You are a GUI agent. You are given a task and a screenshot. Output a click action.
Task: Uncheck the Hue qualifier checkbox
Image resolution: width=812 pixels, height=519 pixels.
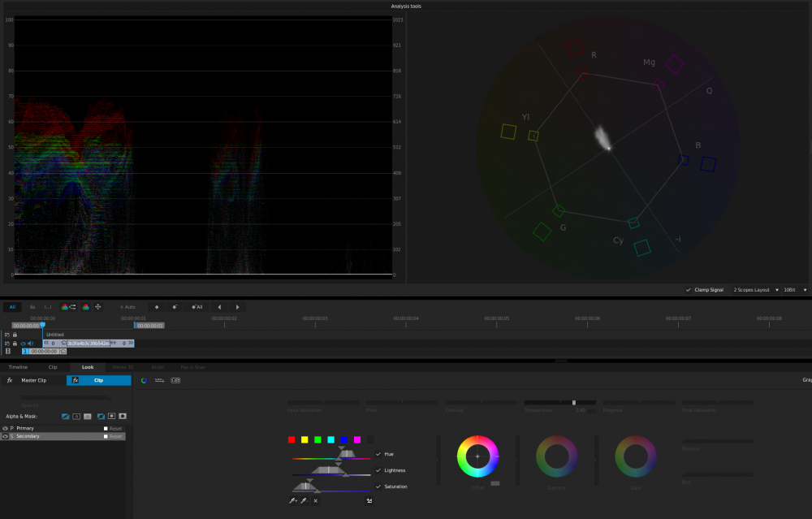click(378, 454)
